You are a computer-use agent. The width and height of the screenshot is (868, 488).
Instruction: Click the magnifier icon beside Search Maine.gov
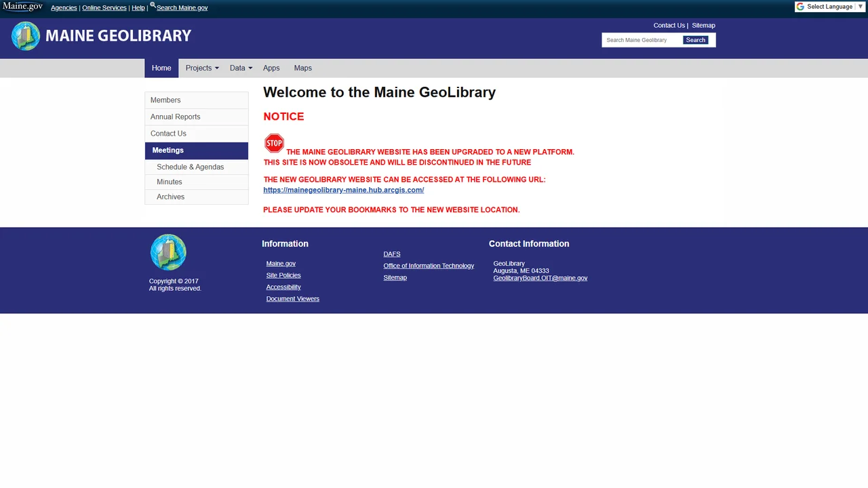pos(153,5)
